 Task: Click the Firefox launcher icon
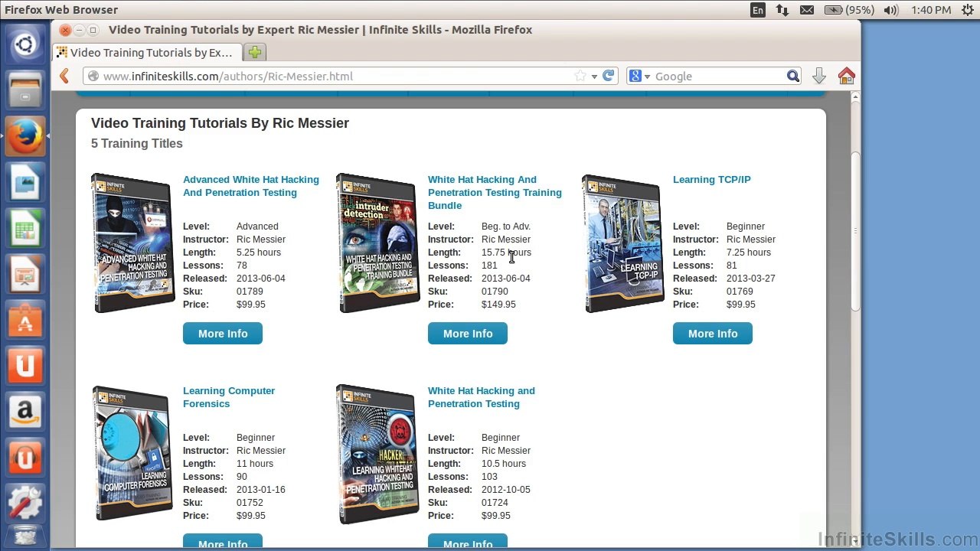(25, 136)
